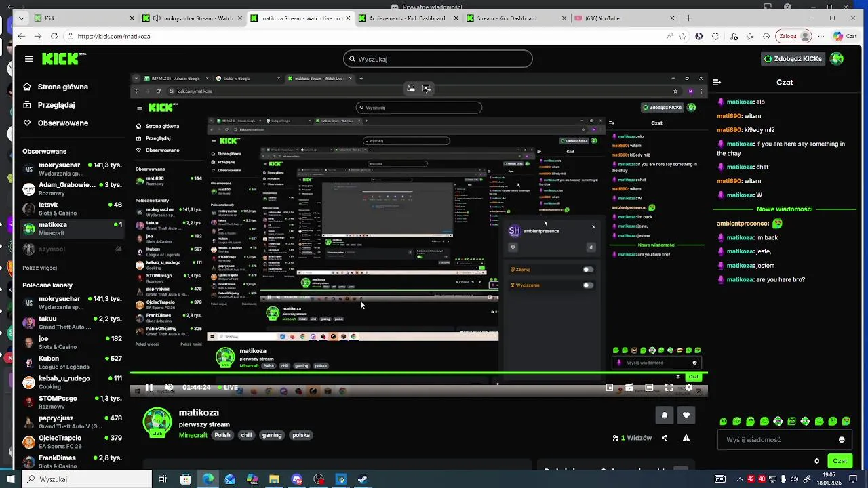Viewport: 868px width, 488px height.
Task: Toggle theater mode in the player
Action: point(649,388)
